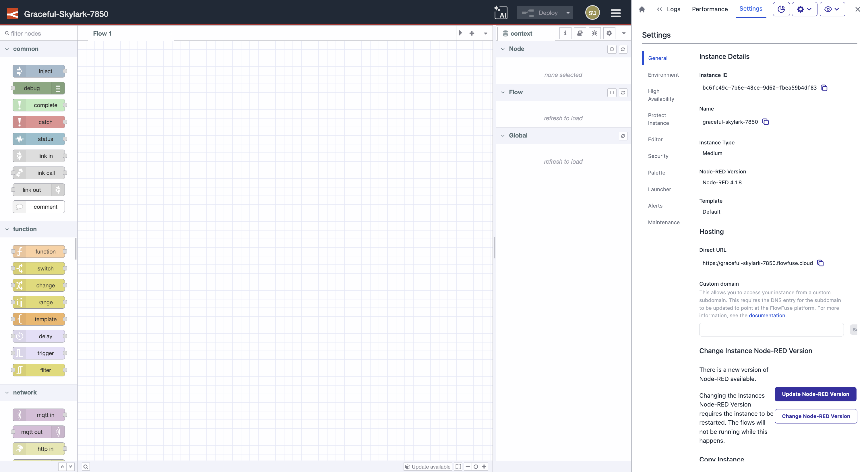Expand all palette categories
868x472 pixels.
(70, 467)
